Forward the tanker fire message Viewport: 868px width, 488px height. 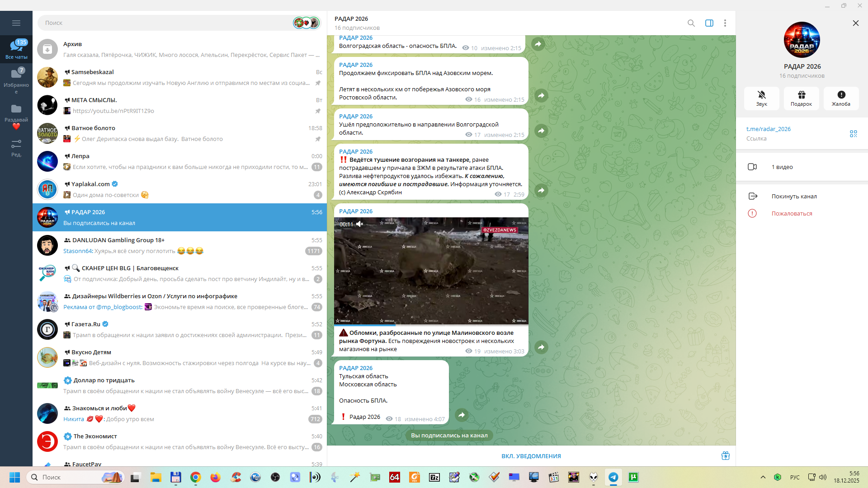coord(541,191)
